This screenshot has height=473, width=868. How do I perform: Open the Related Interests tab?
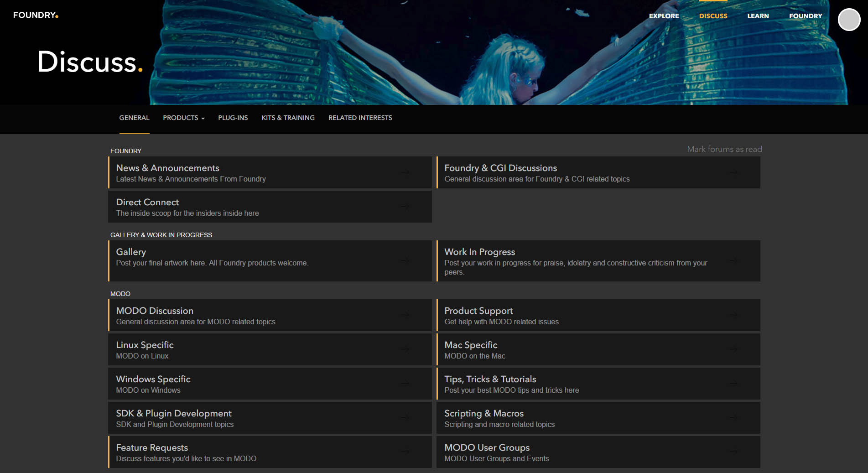click(x=360, y=118)
